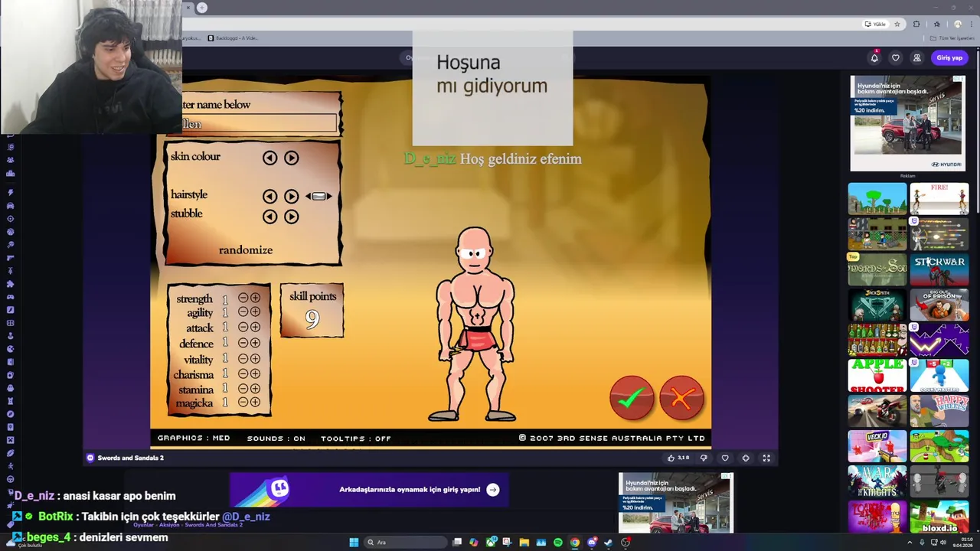
Task: Open Chrome profile avatar
Action: (x=957, y=24)
